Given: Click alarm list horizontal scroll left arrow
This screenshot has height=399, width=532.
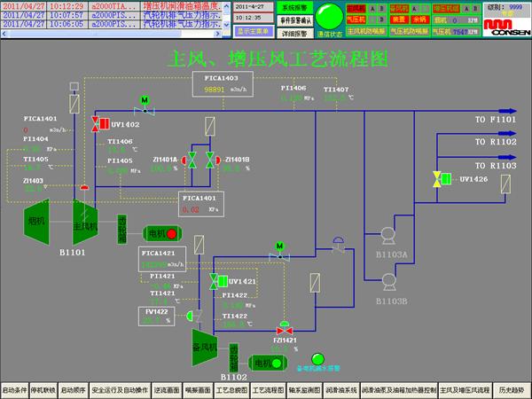Looking at the screenshot, I should tap(4, 34).
